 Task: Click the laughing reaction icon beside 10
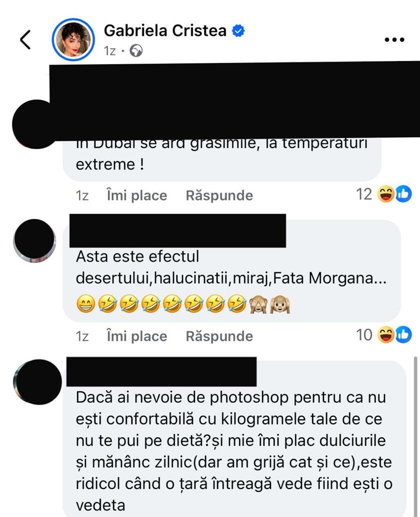click(x=385, y=334)
